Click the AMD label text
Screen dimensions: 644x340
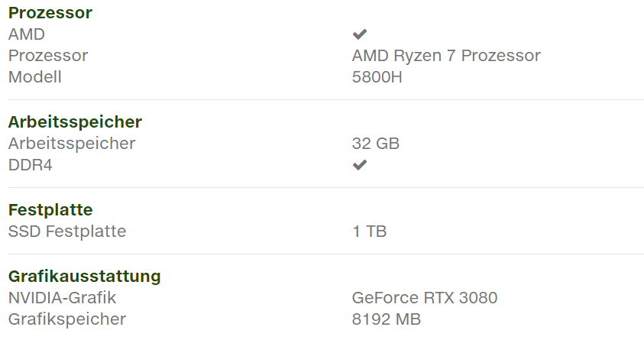pos(27,34)
